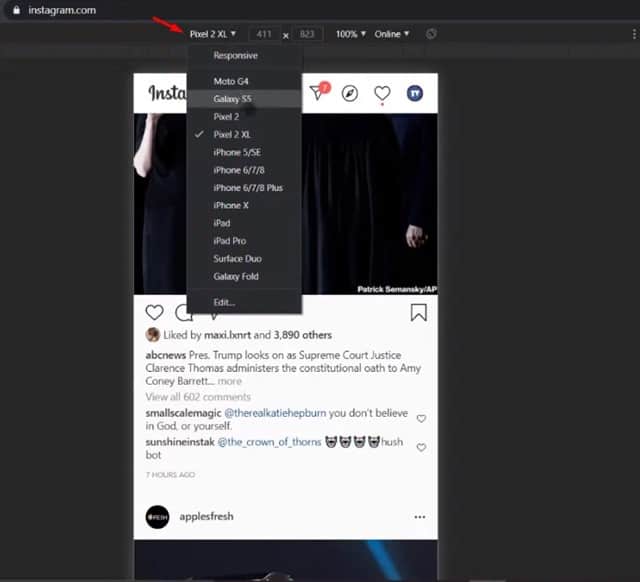This screenshot has width=640, height=582.
Task: Open @therealkatiehepburn mention
Action: (276, 413)
